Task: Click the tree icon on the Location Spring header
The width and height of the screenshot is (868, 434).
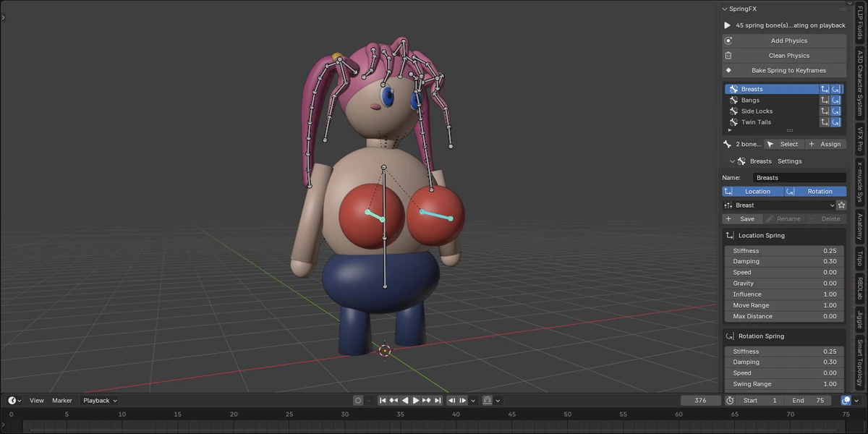Action: point(730,236)
